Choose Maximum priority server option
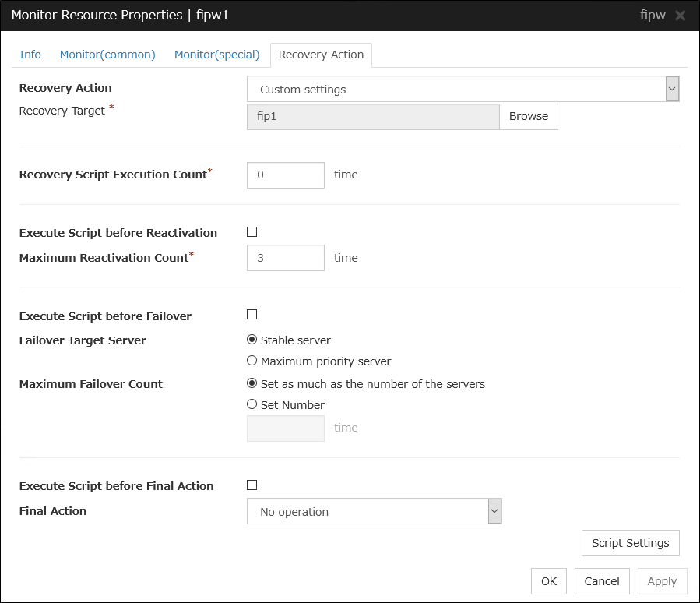Viewport: 700px width, 603px height. [x=252, y=361]
